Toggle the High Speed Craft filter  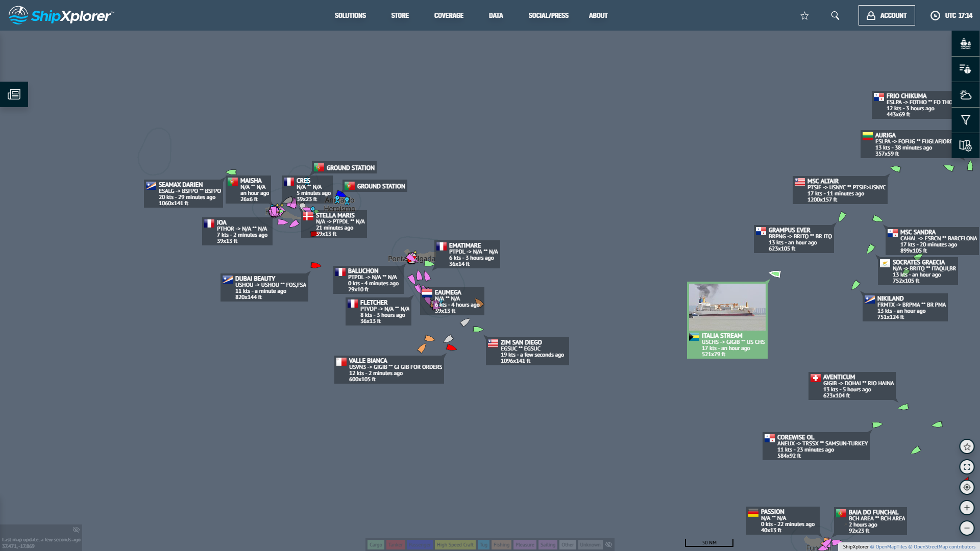455,545
